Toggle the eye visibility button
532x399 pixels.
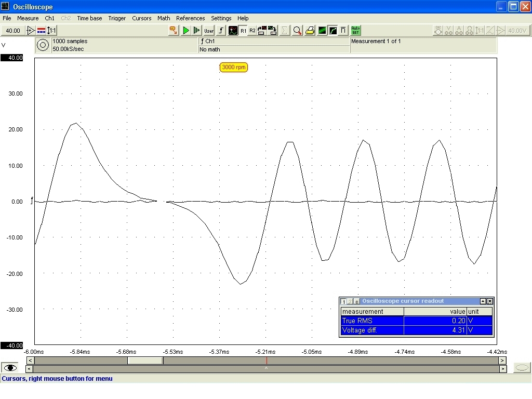[10, 368]
